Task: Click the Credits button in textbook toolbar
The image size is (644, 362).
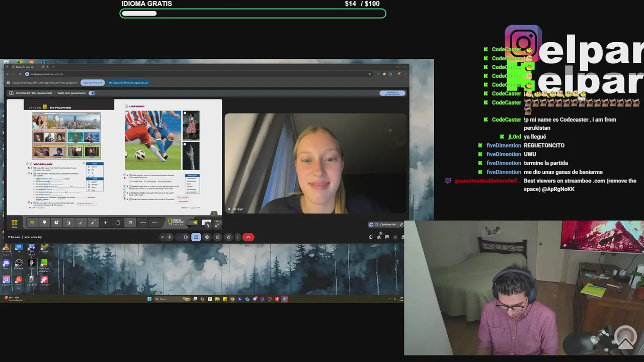Action: pos(142,223)
